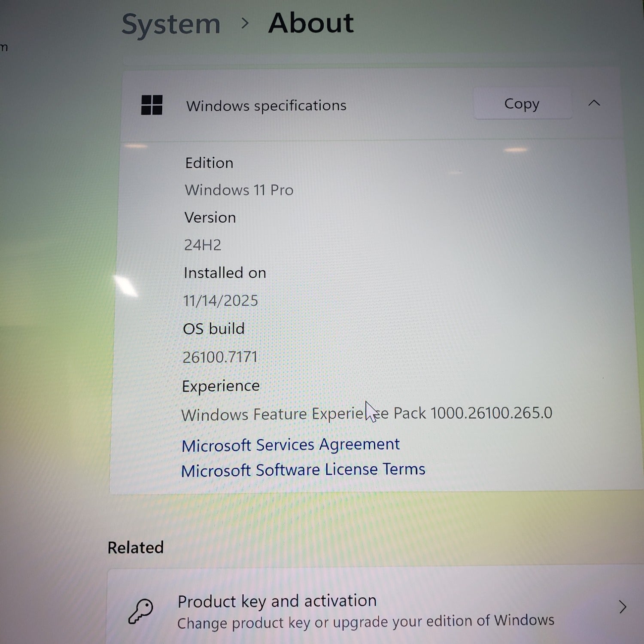Open the Microsoft Services Agreement link

(291, 445)
